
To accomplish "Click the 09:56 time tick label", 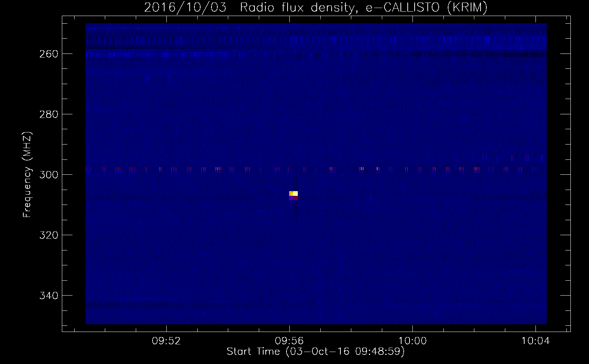I will pos(289,341).
